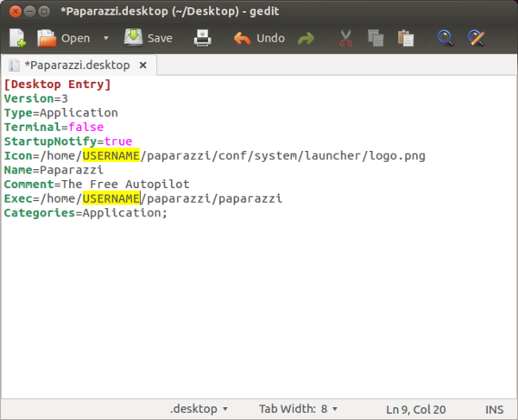Click the Categories=Application; line
The height and width of the screenshot is (420, 518).
85,213
